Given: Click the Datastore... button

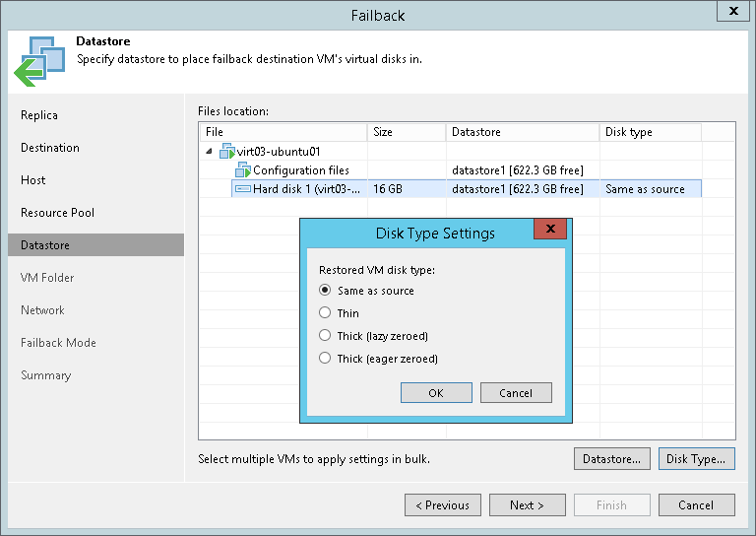Looking at the screenshot, I should click(x=612, y=459).
